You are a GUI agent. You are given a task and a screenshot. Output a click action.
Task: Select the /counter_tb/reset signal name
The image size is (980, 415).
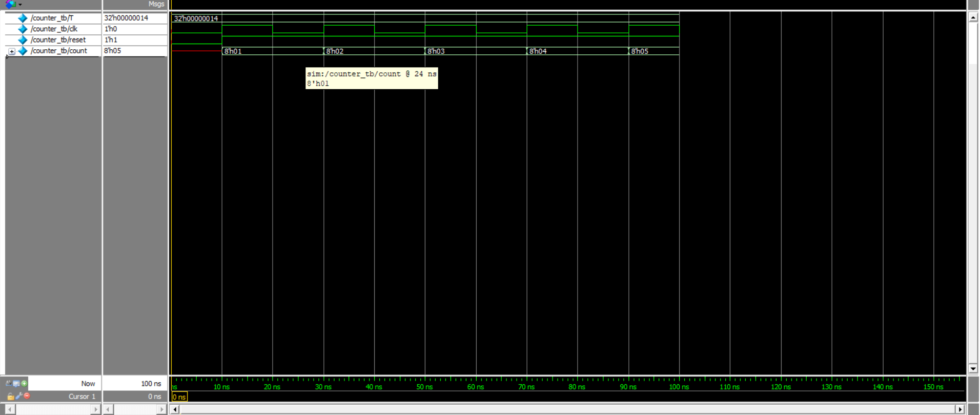point(58,39)
